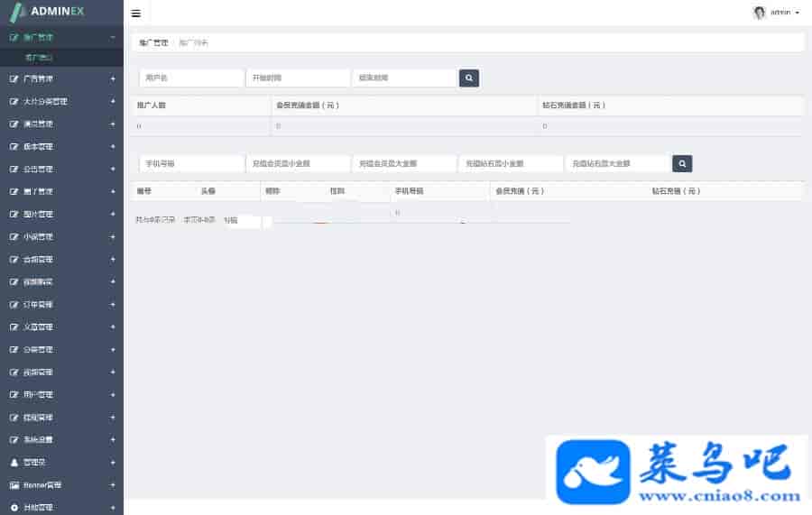This screenshot has height=515, width=812.
Task: Click the edit icon next to 用户管理
Action: 14,395
